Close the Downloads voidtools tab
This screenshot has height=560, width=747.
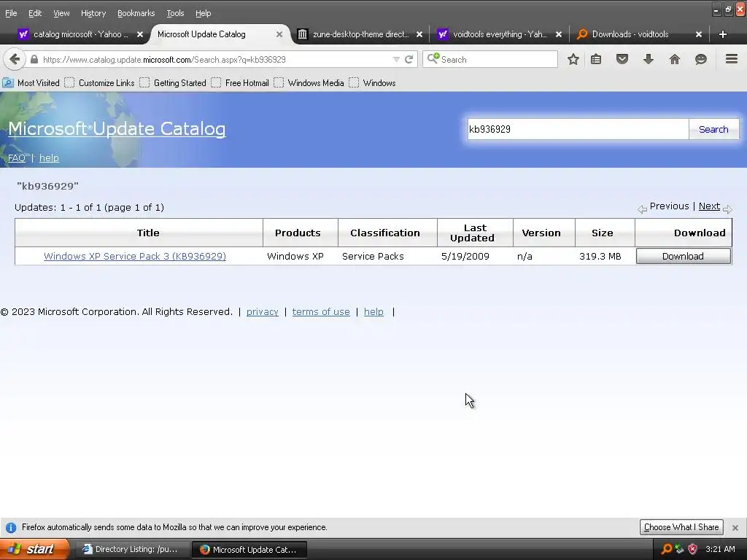pos(698,34)
